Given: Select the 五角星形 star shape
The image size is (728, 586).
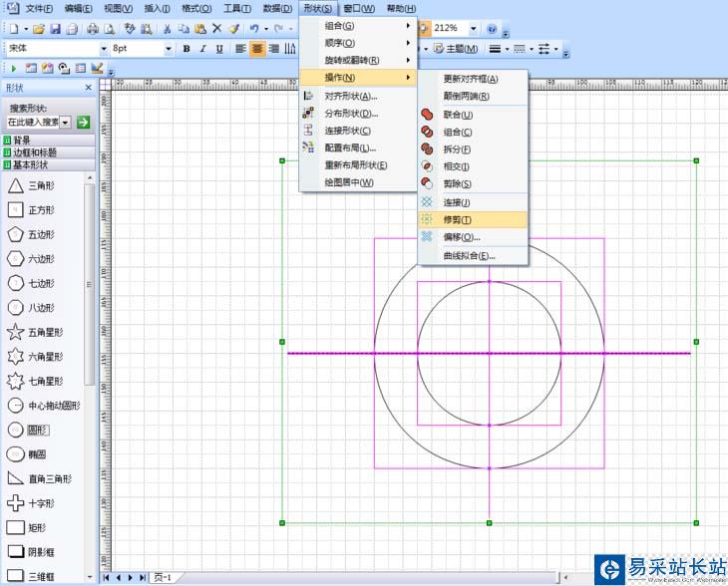Looking at the screenshot, I should [16, 332].
